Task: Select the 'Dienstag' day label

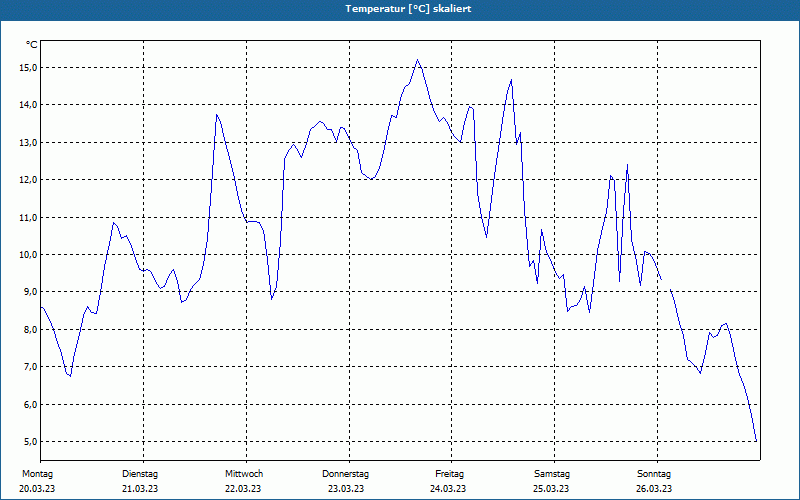Action: [x=140, y=474]
